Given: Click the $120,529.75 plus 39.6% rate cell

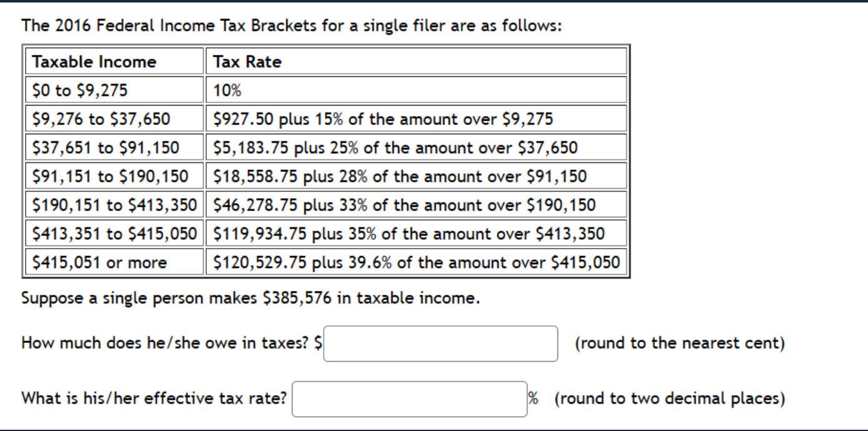Looking at the screenshot, I should (x=416, y=262).
